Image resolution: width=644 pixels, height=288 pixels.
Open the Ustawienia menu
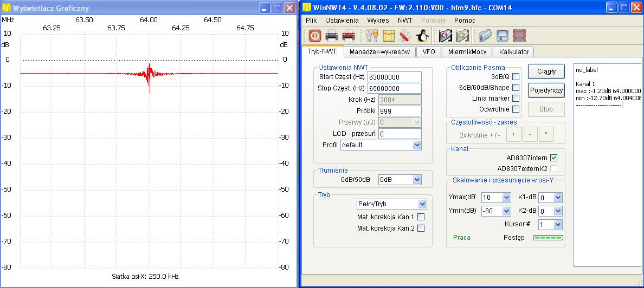click(342, 20)
